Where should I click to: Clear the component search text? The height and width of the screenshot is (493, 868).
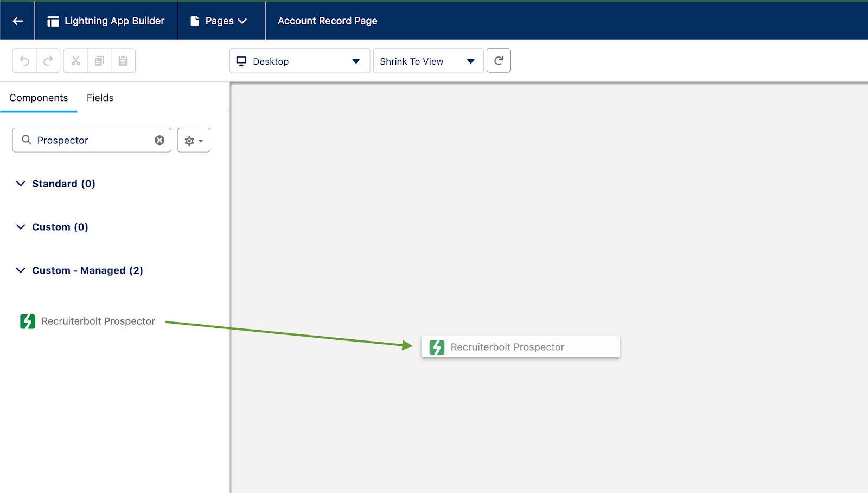159,140
